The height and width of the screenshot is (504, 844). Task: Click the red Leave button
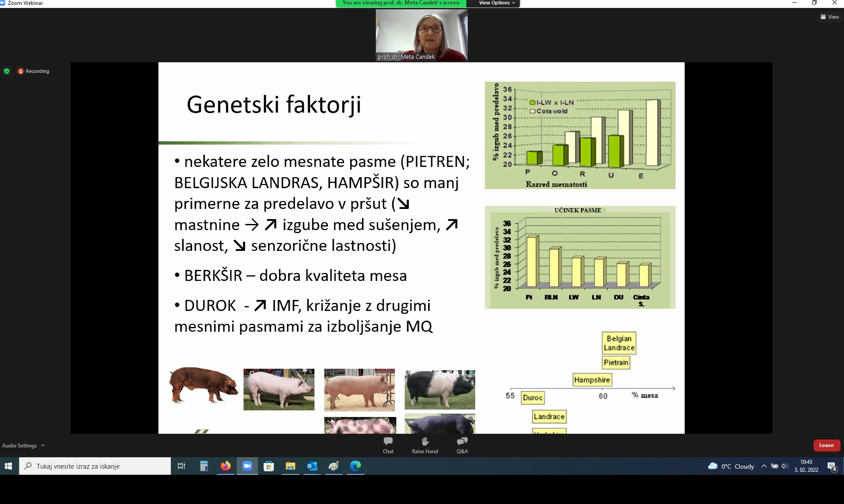pyautogui.click(x=826, y=445)
